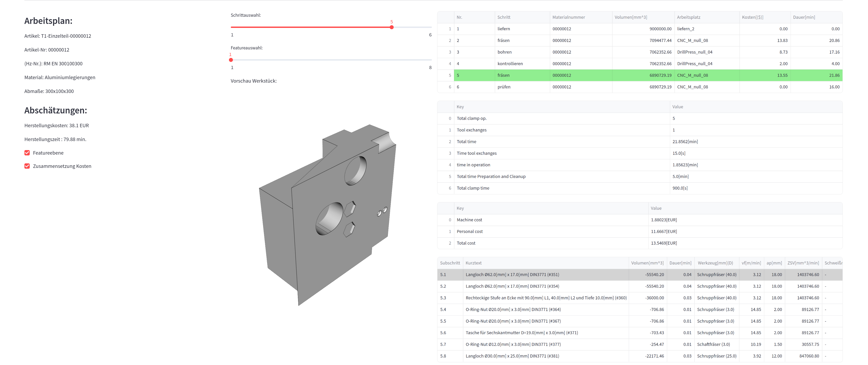868x365 pixels.
Task: Select step 4 'kontrollieren' row
Action: (640, 64)
